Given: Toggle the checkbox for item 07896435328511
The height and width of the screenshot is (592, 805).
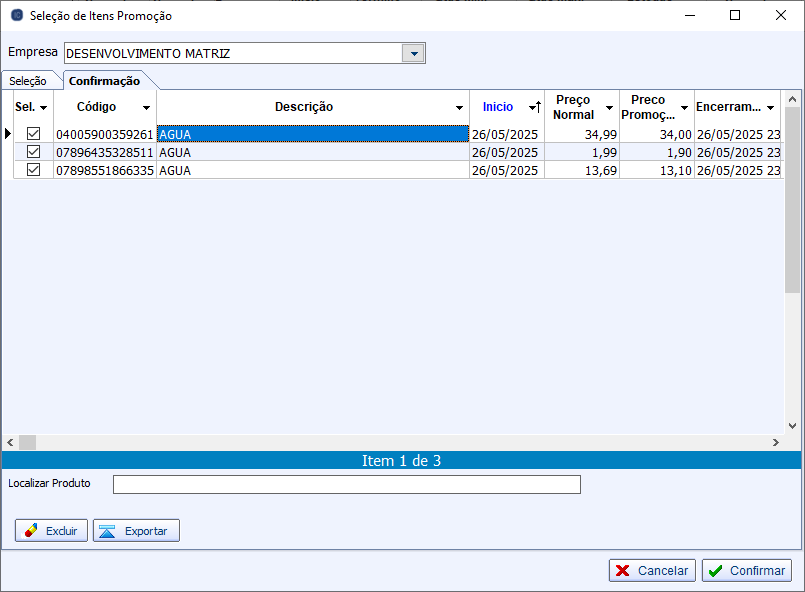Looking at the screenshot, I should (x=33, y=152).
